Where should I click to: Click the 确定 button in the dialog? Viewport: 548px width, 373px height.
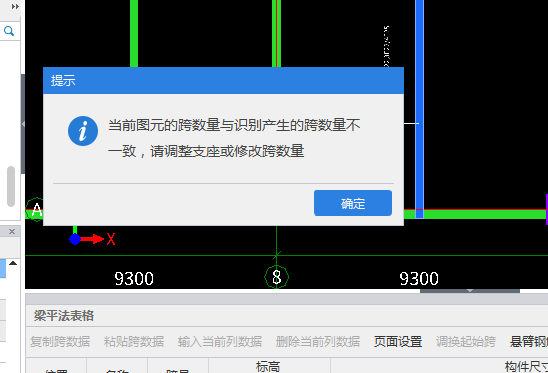353,203
